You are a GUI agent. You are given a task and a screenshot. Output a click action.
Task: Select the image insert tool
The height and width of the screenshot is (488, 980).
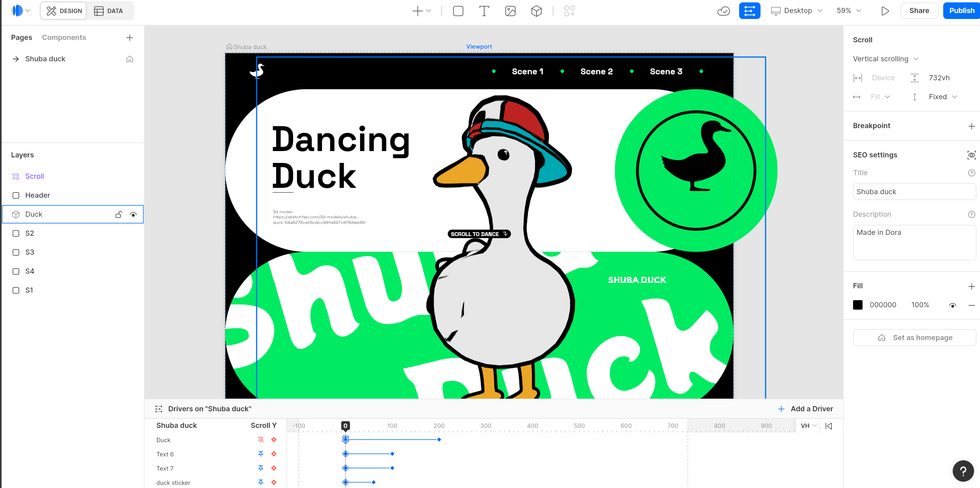click(x=510, y=11)
